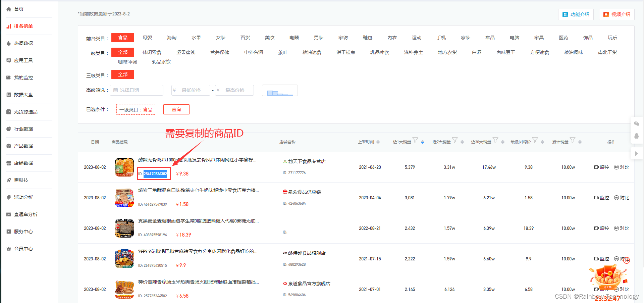This screenshot has height=303, width=644.
Task: Click the chicken feet product thumbnail
Action: pos(124,167)
